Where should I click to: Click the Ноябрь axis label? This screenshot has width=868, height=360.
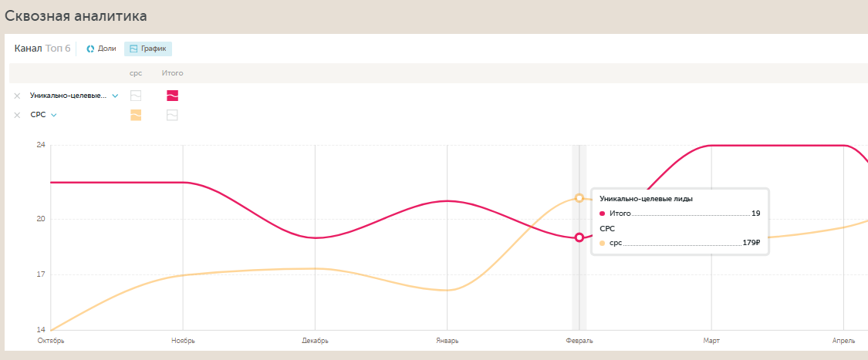click(x=183, y=341)
